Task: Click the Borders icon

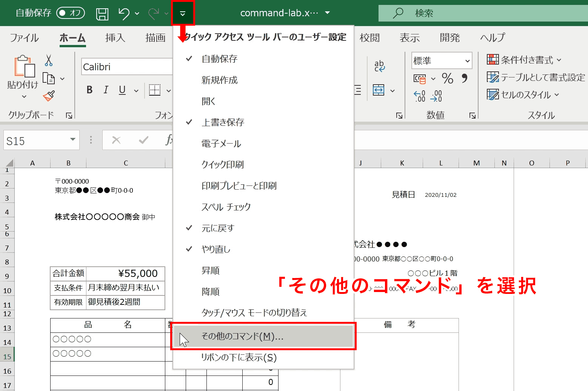Action: point(155,90)
